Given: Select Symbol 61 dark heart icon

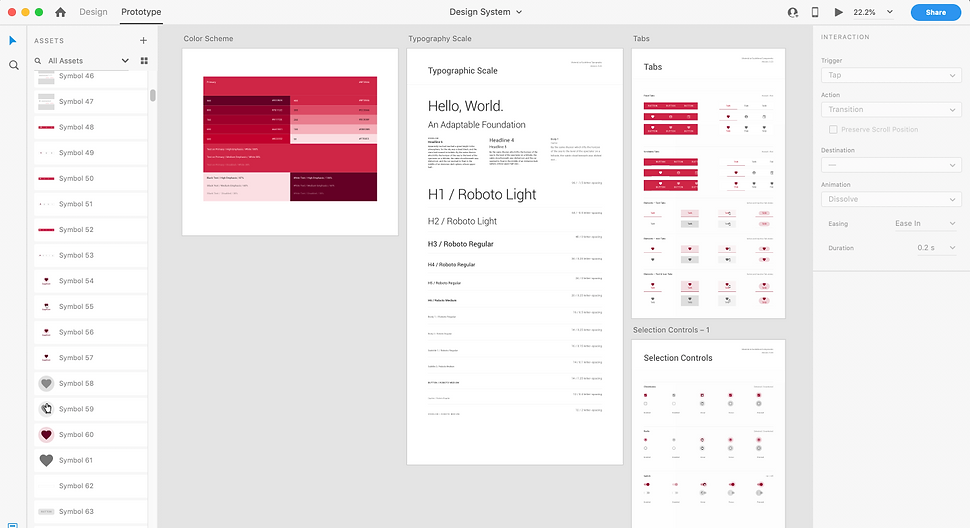Looking at the screenshot, I should (46, 460).
